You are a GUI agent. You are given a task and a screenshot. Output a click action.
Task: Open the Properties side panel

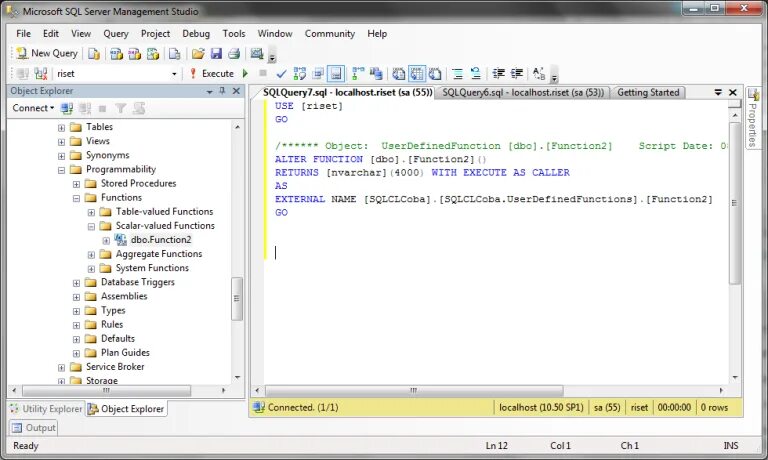[753, 118]
